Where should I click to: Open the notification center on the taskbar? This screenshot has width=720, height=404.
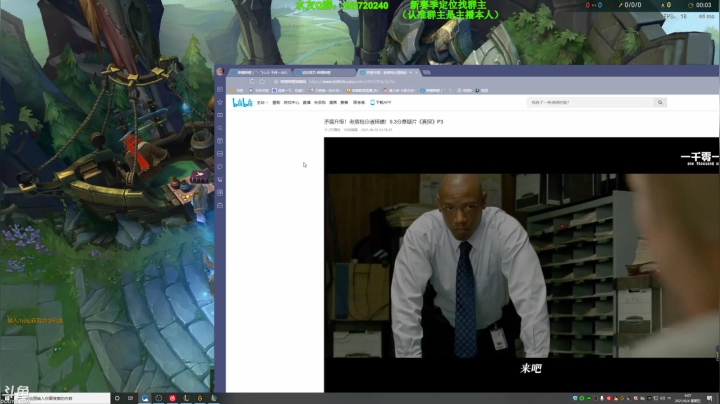coord(710,398)
